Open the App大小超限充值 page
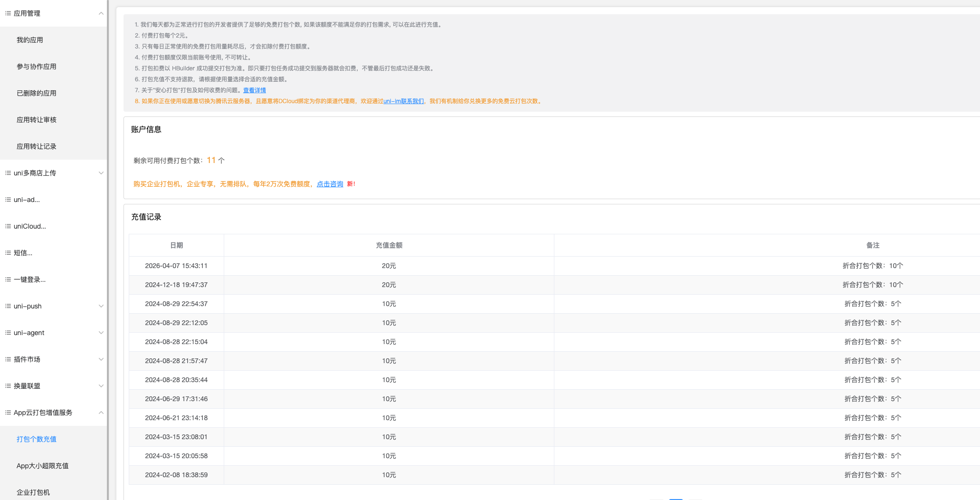The width and height of the screenshot is (980, 500). coord(43,466)
